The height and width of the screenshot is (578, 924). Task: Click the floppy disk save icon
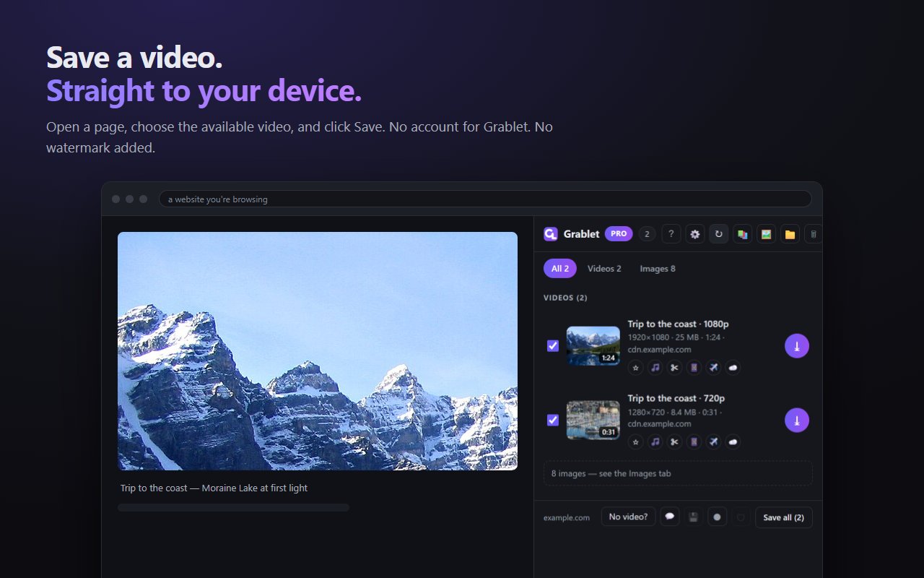(694, 517)
